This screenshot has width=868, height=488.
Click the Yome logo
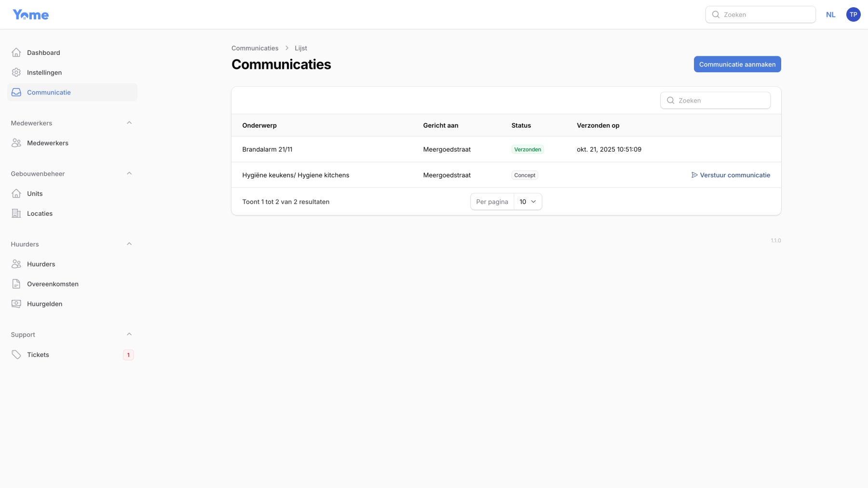point(30,14)
